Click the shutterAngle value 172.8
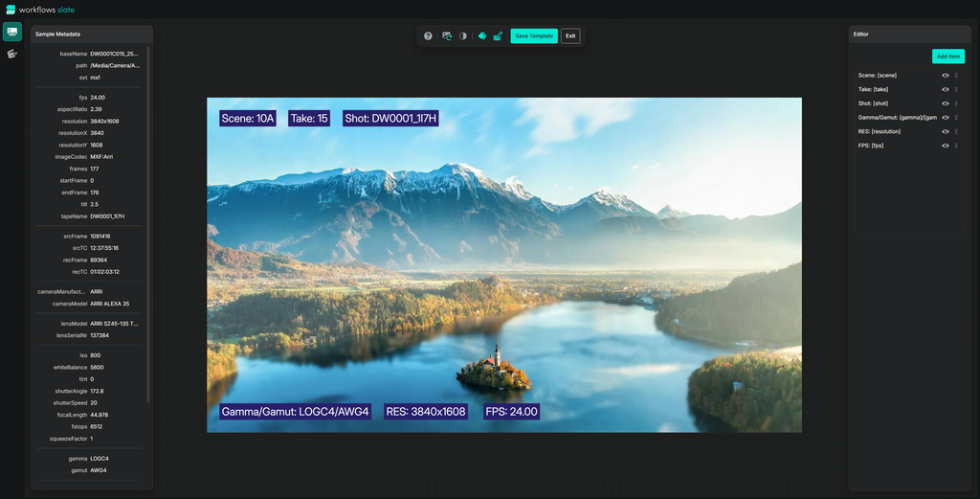This screenshot has height=499, width=980. pyautogui.click(x=97, y=392)
